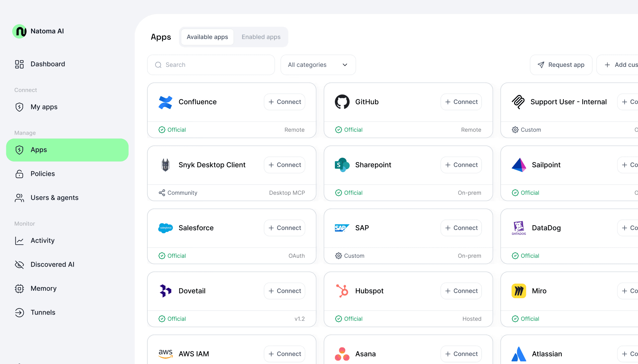The width and height of the screenshot is (638, 364).
Task: Click the Request app button
Action: [x=561, y=65]
